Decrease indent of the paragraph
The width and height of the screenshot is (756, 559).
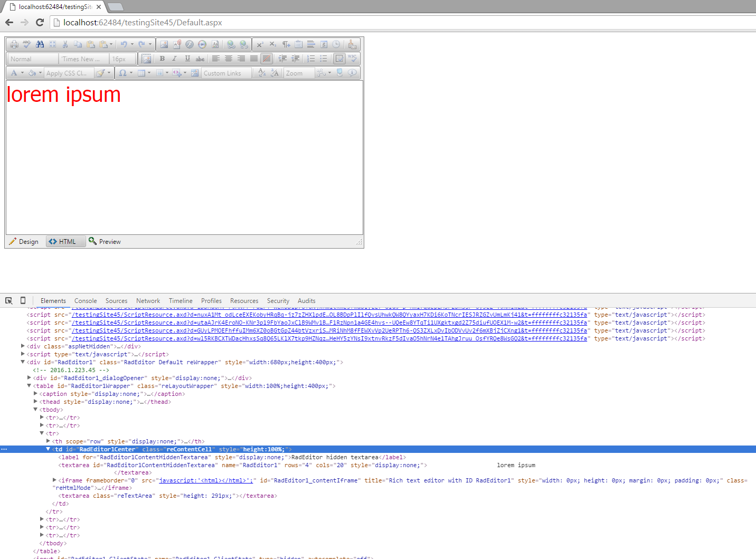click(x=296, y=59)
